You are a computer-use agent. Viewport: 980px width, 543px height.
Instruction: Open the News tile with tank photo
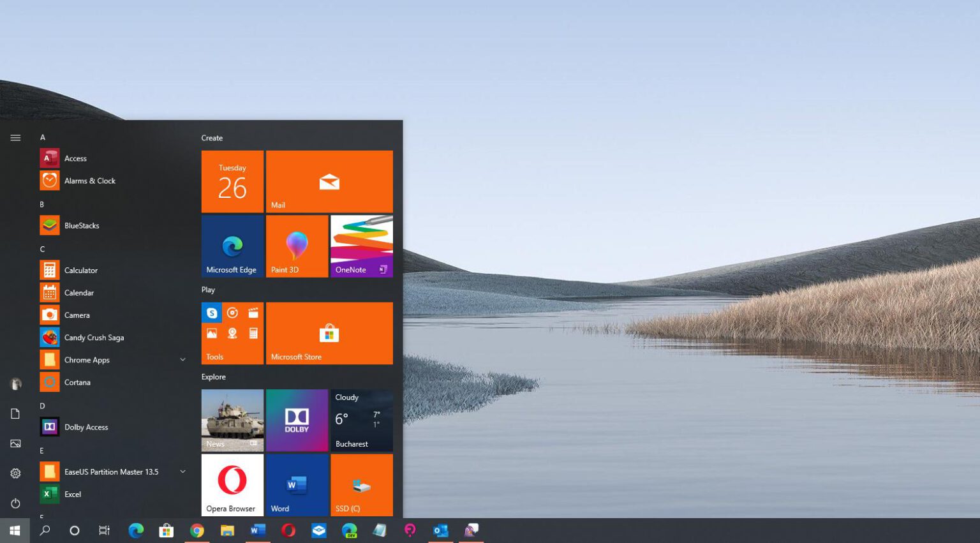232,420
